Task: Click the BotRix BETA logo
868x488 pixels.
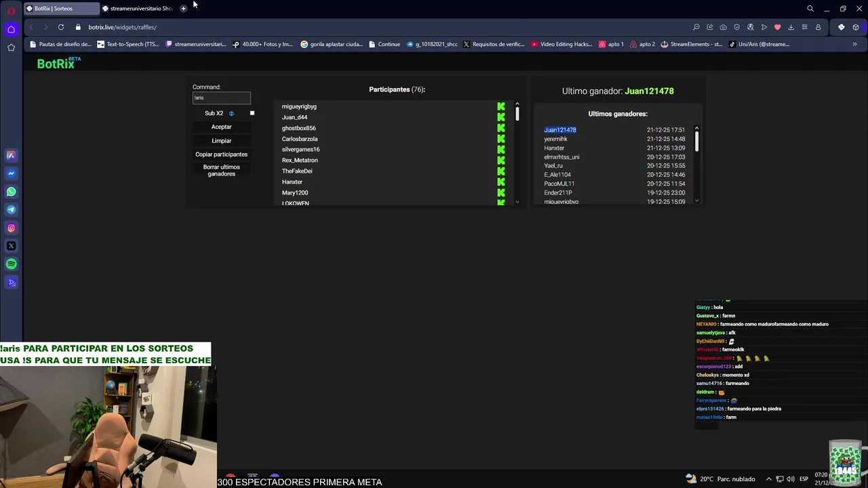Action: click(x=59, y=63)
